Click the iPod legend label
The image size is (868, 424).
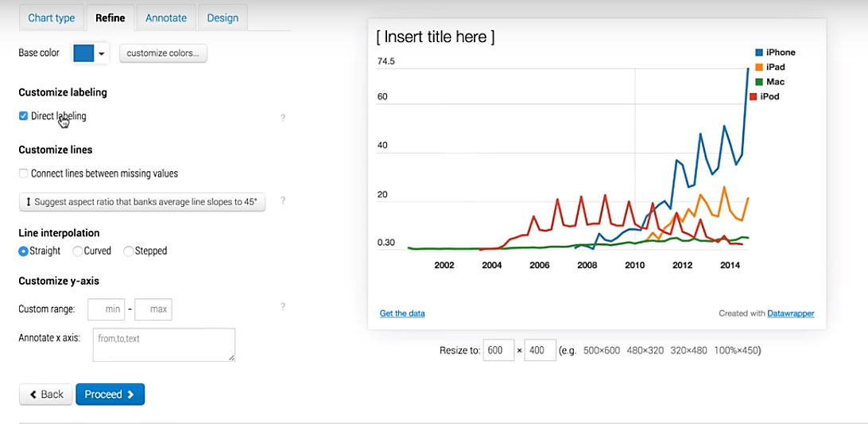click(769, 96)
